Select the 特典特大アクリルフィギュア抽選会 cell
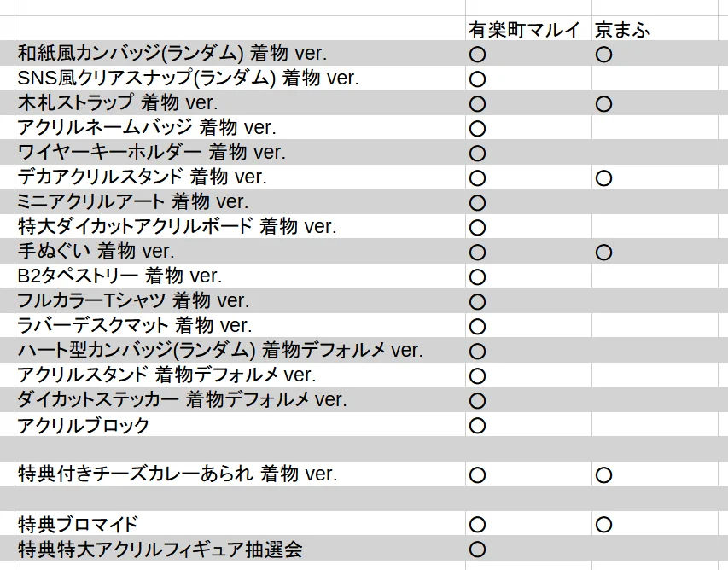The width and height of the screenshot is (728, 570). point(240,548)
